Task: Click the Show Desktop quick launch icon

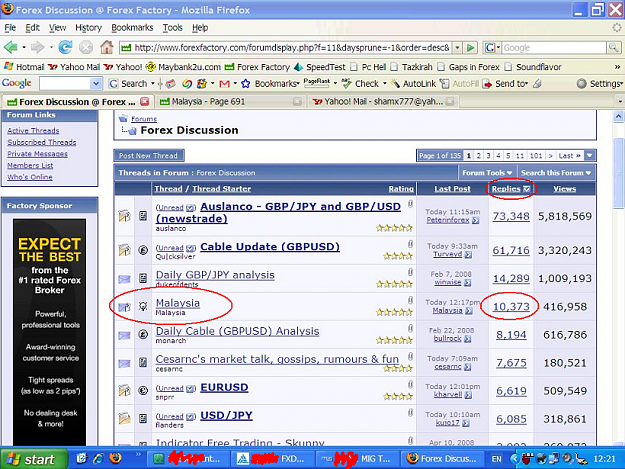Action: pos(81,459)
